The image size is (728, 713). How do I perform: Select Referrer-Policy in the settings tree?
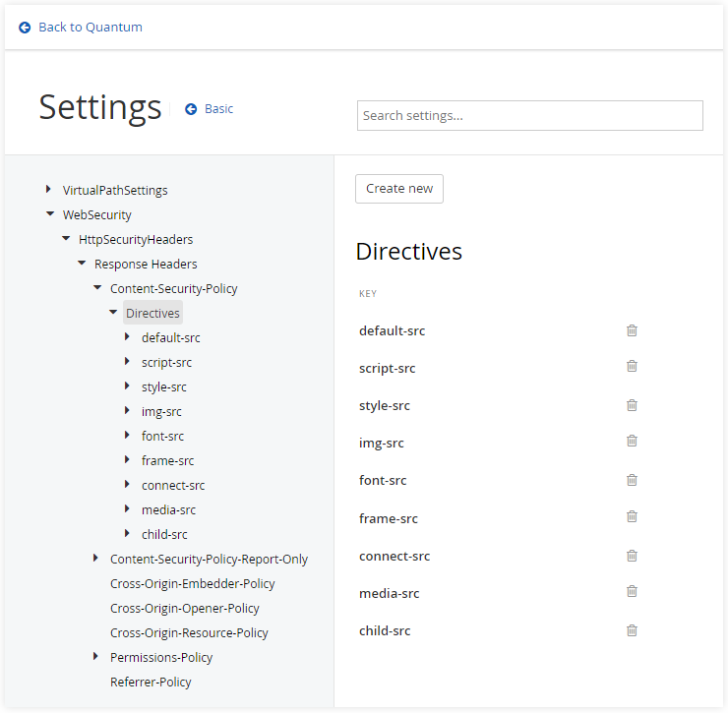pyautogui.click(x=151, y=682)
